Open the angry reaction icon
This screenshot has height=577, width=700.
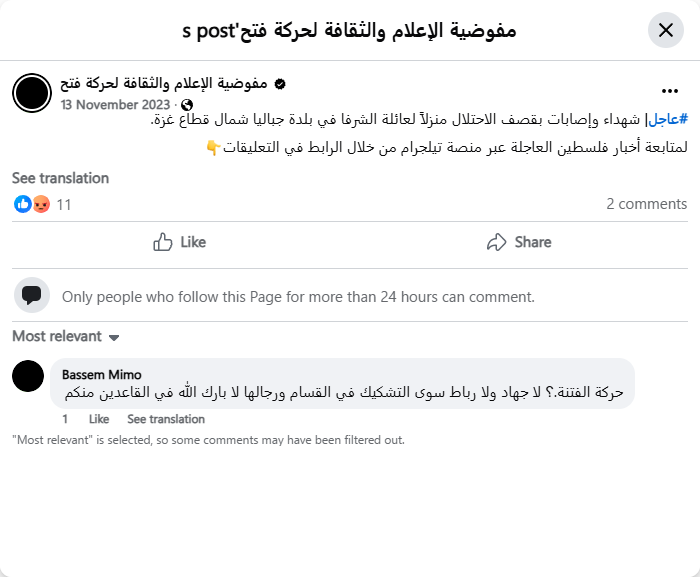click(40, 204)
